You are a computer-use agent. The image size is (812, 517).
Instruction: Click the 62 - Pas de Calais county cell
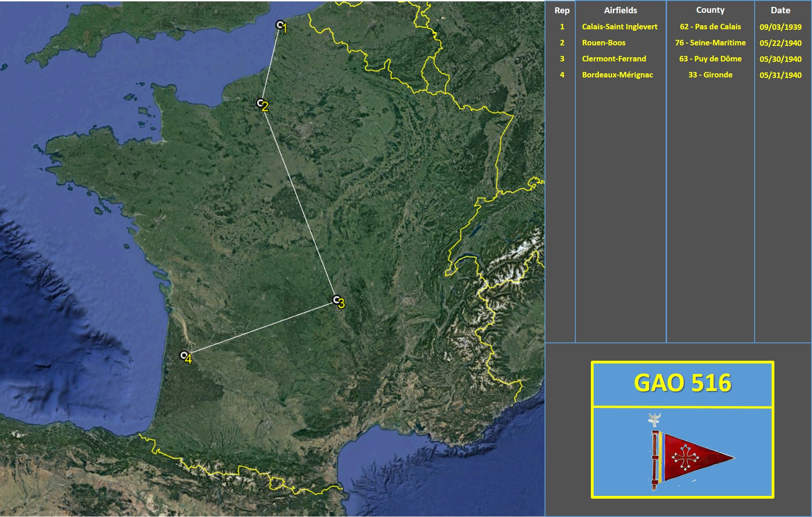tap(710, 27)
